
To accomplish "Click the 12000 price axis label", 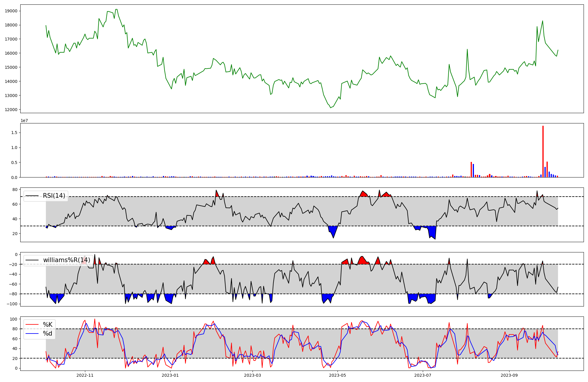I will [x=11, y=110].
